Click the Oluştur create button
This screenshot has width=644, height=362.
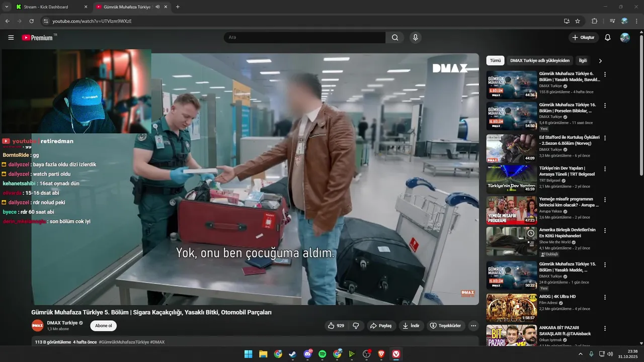pyautogui.click(x=583, y=38)
